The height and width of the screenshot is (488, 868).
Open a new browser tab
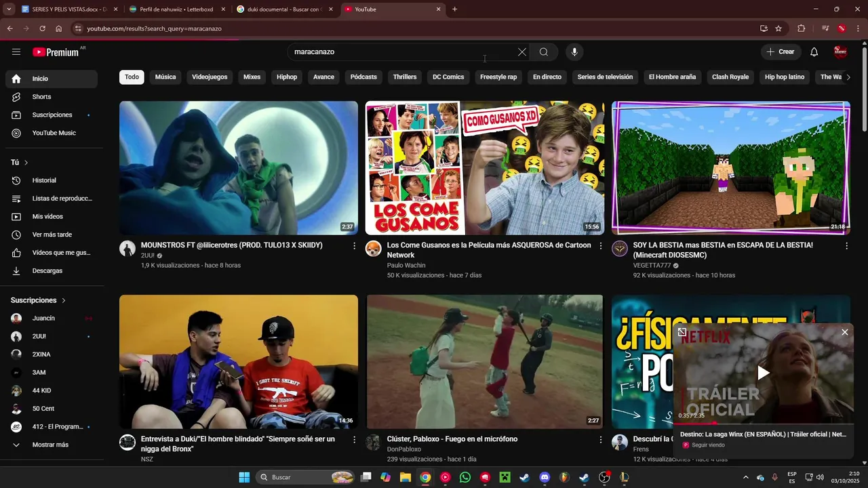click(x=454, y=9)
